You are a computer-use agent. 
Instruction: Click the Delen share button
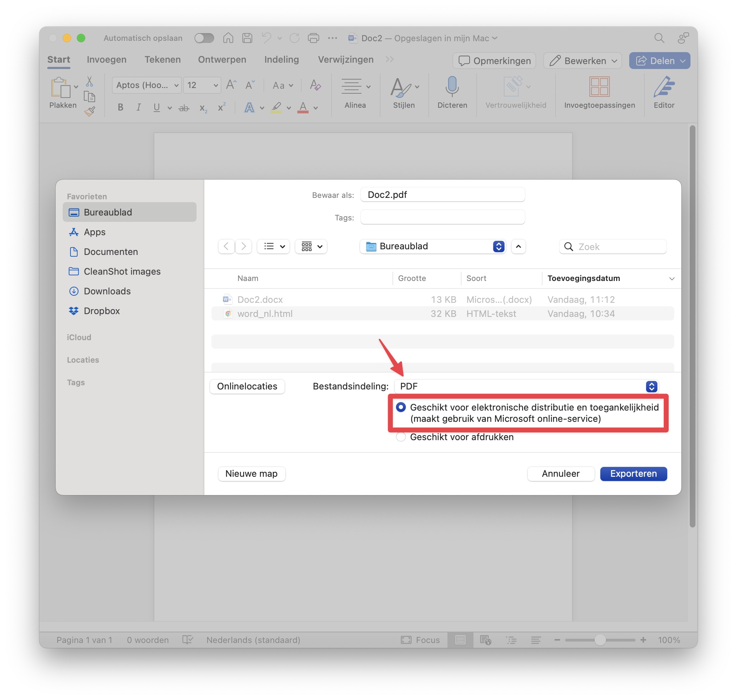point(659,61)
